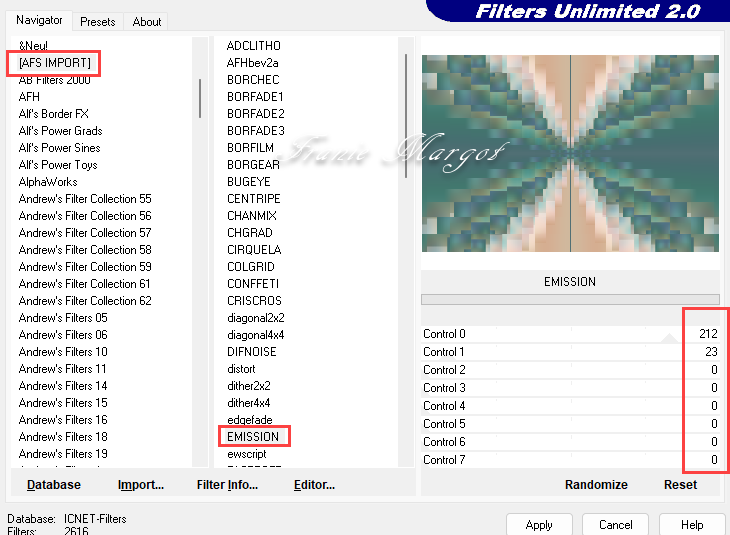Open the Import... dialog
This screenshot has height=535, width=730.
point(141,485)
